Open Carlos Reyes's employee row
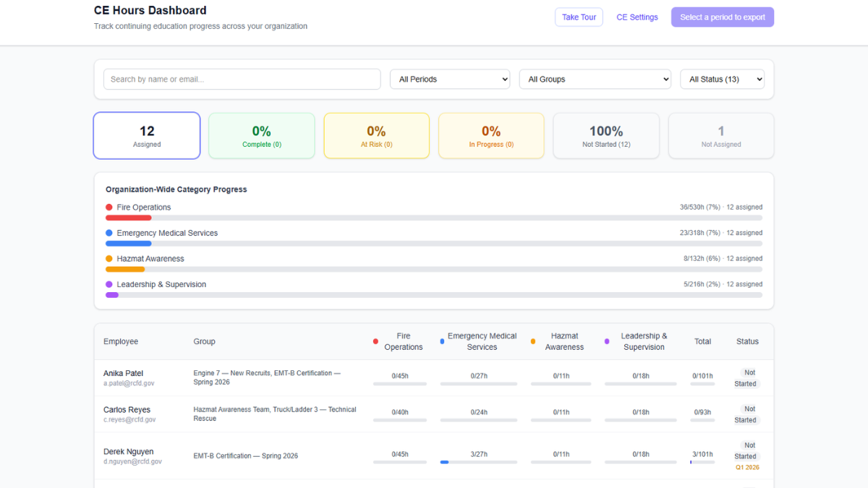Image resolution: width=868 pixels, height=488 pixels. (434, 414)
